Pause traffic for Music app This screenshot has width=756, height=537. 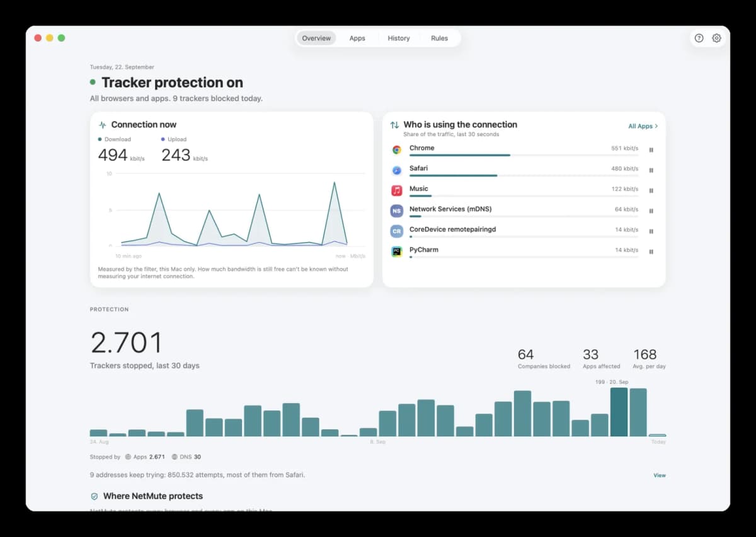[x=651, y=190]
